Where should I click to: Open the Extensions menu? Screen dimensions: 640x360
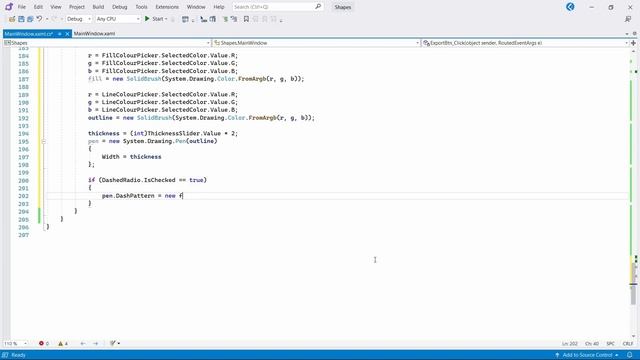coord(167,7)
